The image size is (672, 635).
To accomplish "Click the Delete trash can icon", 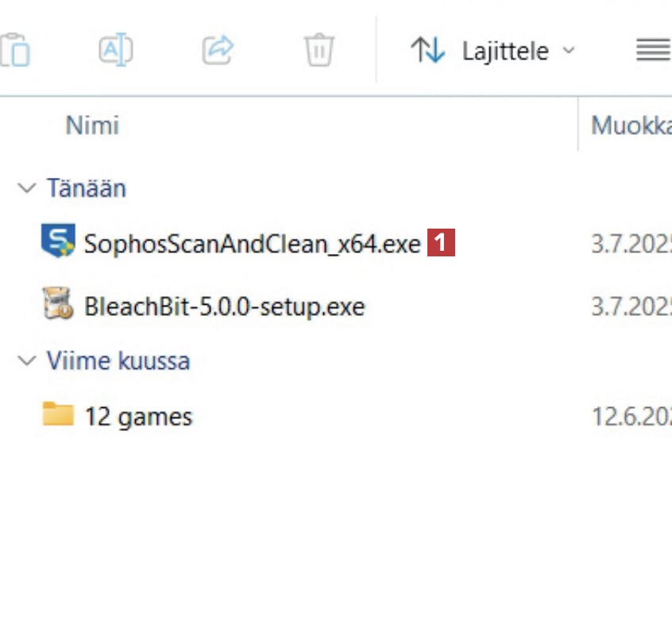I will [x=319, y=51].
